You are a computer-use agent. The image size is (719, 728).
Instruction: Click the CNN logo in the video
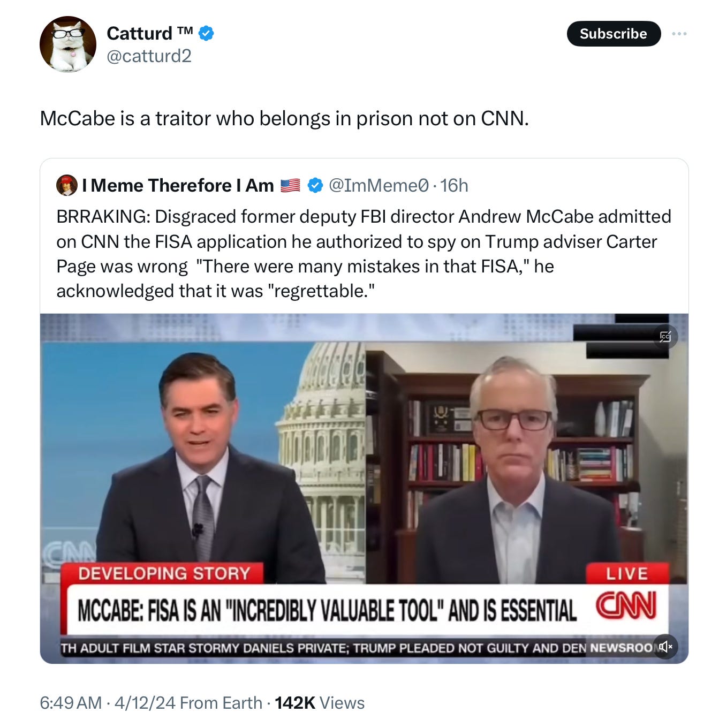pos(626,606)
